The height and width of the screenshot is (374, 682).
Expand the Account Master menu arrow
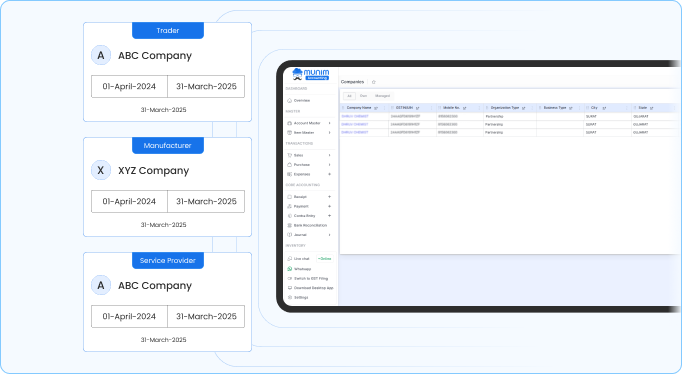329,123
